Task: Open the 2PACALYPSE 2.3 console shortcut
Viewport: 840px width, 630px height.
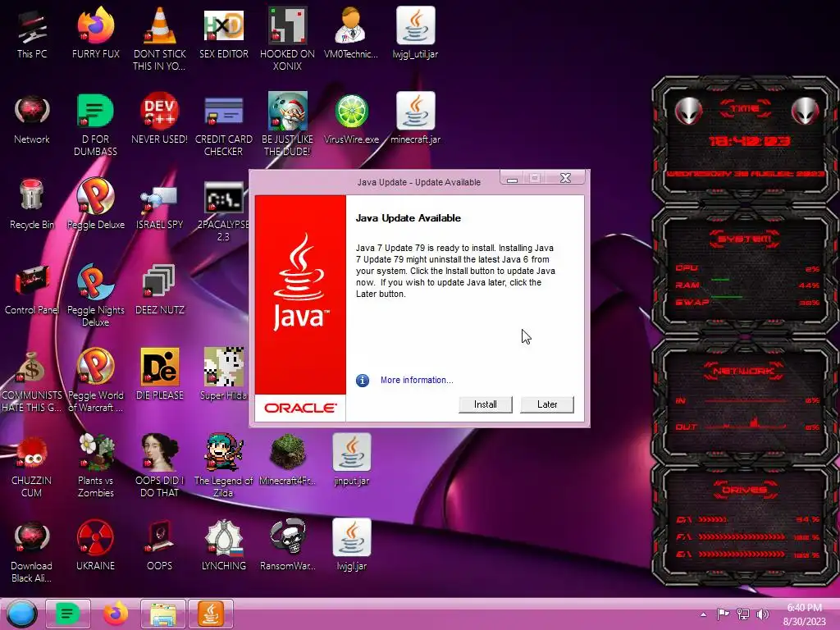Action: click(x=224, y=211)
